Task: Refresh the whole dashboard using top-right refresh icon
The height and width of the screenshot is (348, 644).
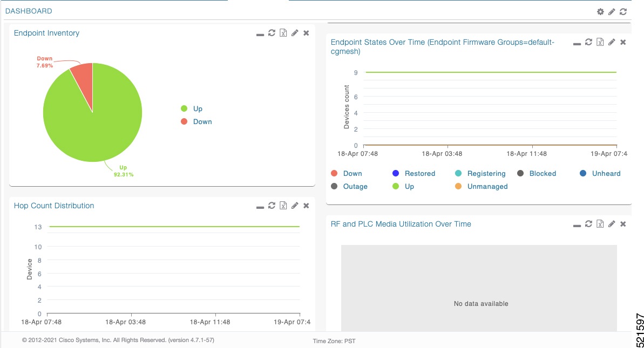Action: [623, 11]
